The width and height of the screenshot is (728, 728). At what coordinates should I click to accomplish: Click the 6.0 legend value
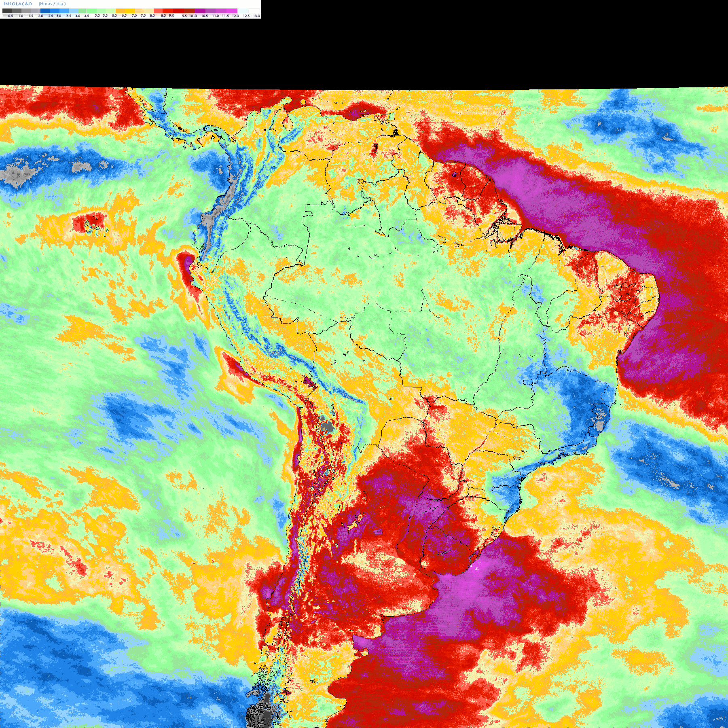click(x=114, y=15)
